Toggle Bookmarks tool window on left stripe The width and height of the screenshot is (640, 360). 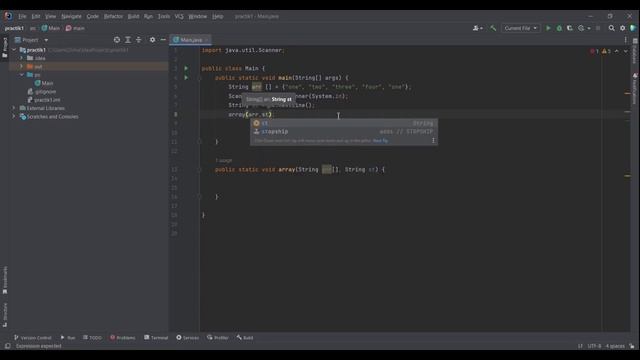(x=5, y=280)
